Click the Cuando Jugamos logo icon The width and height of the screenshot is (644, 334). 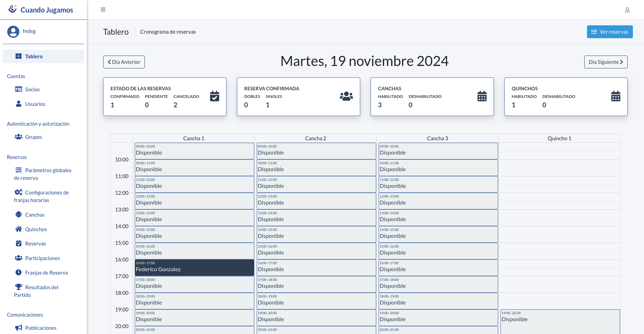pyautogui.click(x=13, y=9)
